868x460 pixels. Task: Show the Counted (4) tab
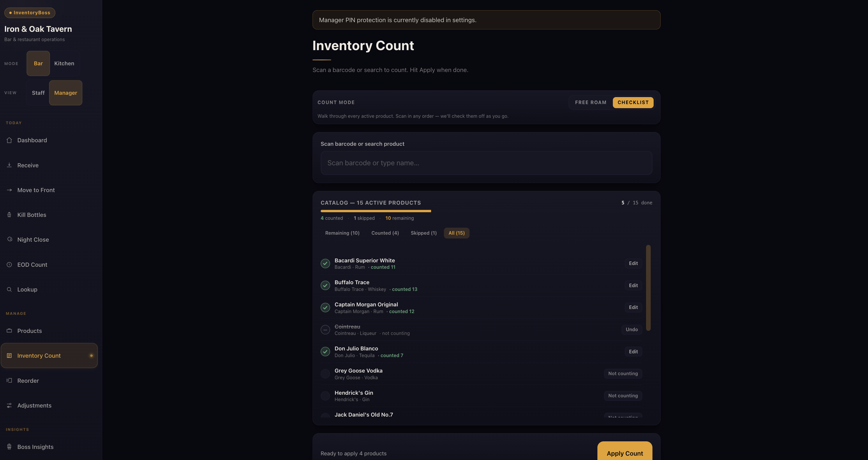(385, 233)
